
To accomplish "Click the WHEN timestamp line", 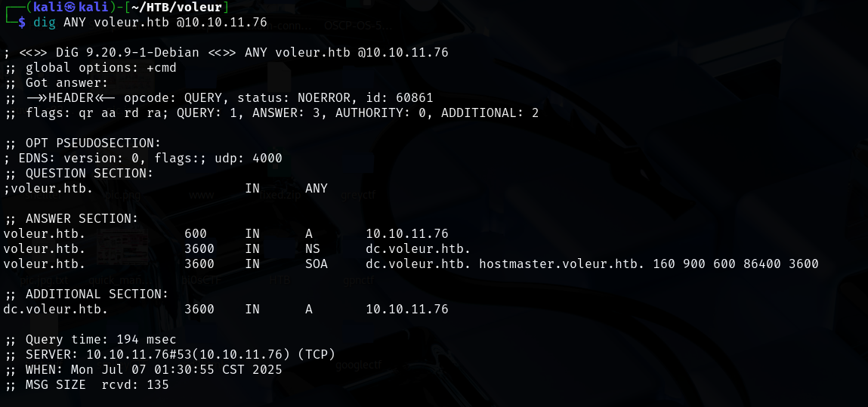I will 143,370.
